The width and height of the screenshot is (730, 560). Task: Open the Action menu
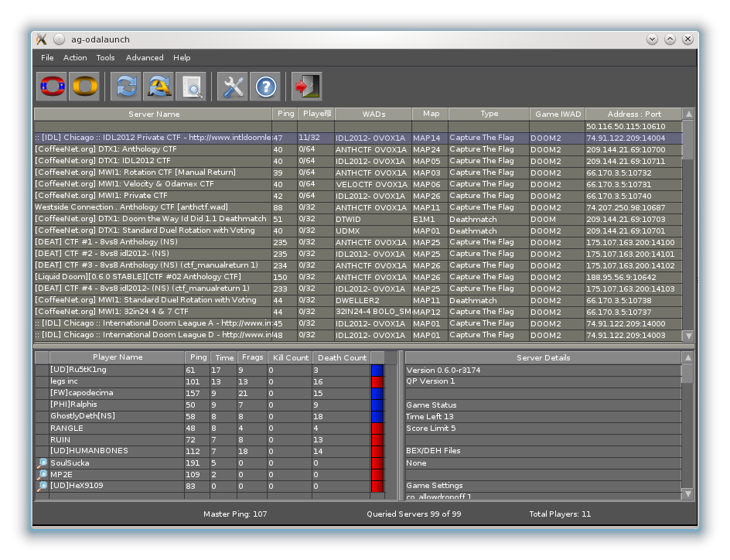click(x=75, y=58)
